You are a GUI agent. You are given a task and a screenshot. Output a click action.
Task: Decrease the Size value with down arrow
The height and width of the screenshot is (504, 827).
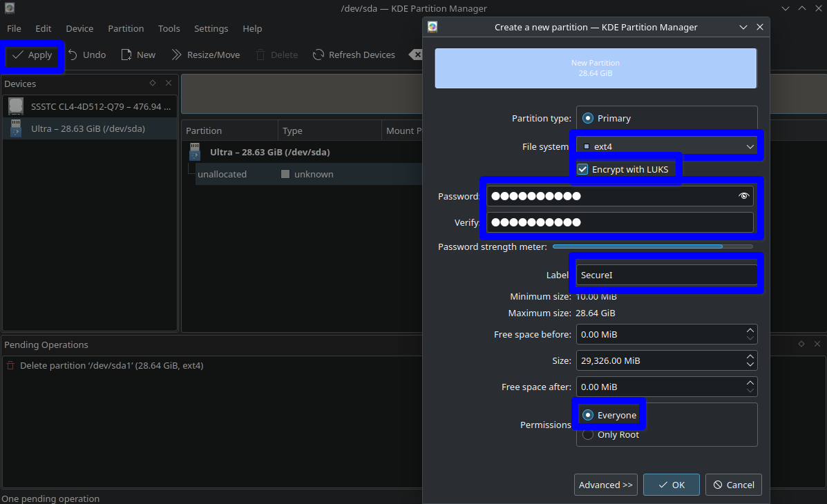[750, 365]
